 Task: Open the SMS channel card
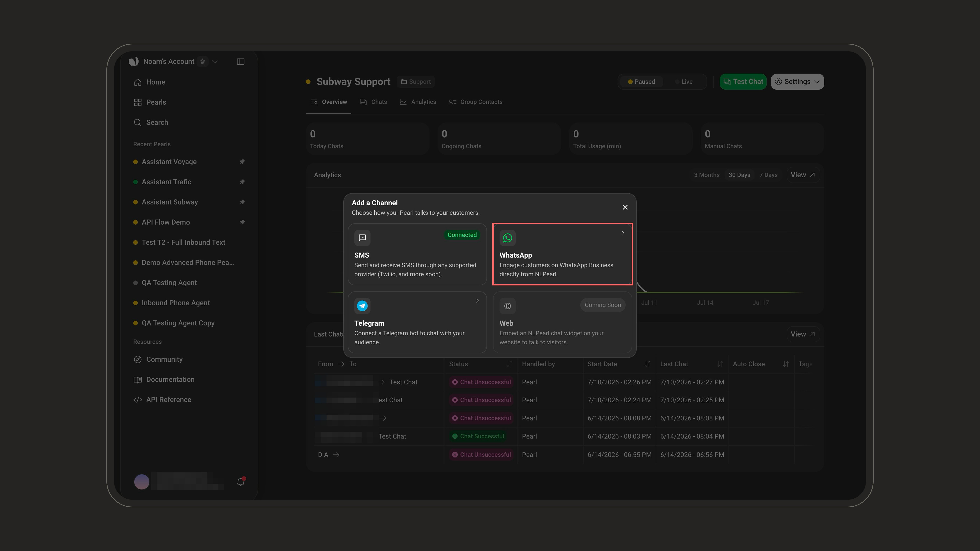417,254
